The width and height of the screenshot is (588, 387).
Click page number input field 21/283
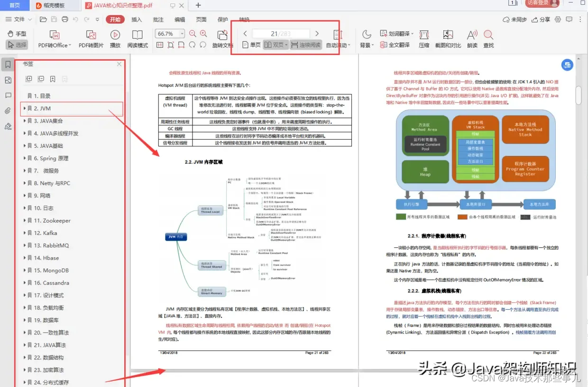click(x=281, y=34)
